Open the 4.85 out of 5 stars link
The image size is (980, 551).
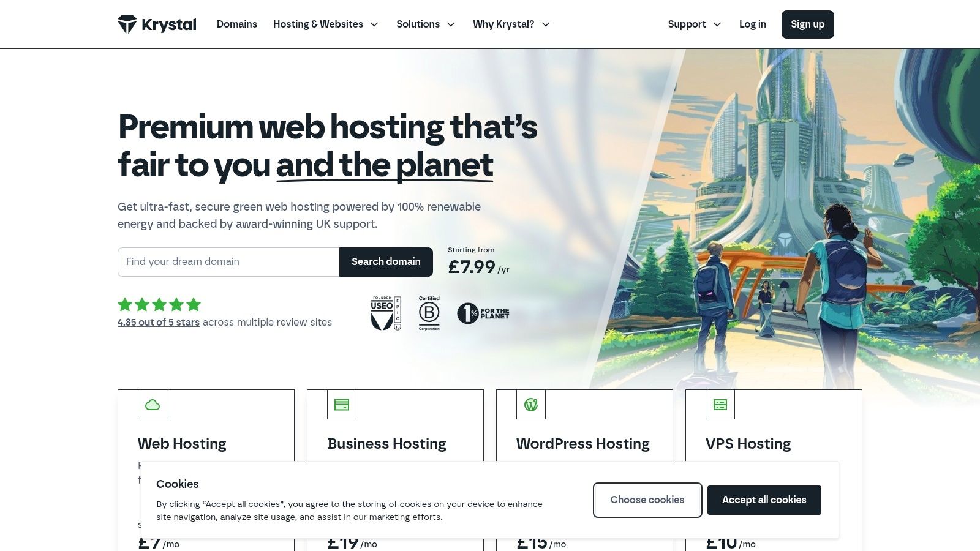click(159, 322)
